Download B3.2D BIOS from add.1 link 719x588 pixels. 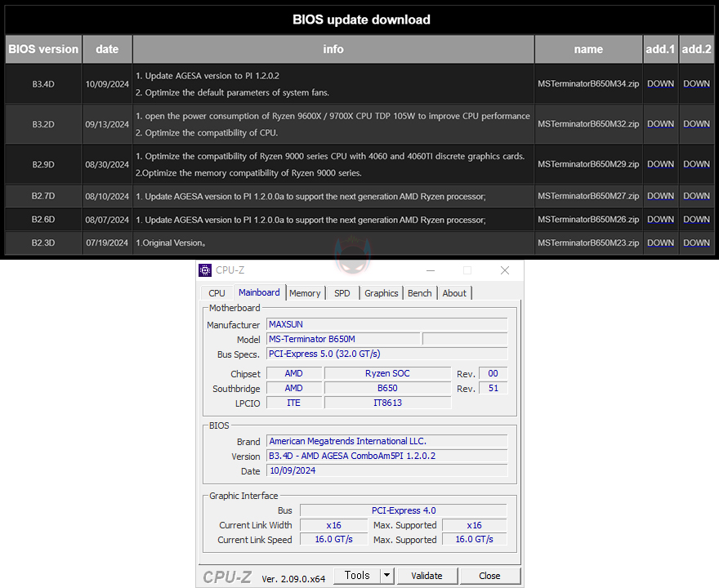click(660, 124)
